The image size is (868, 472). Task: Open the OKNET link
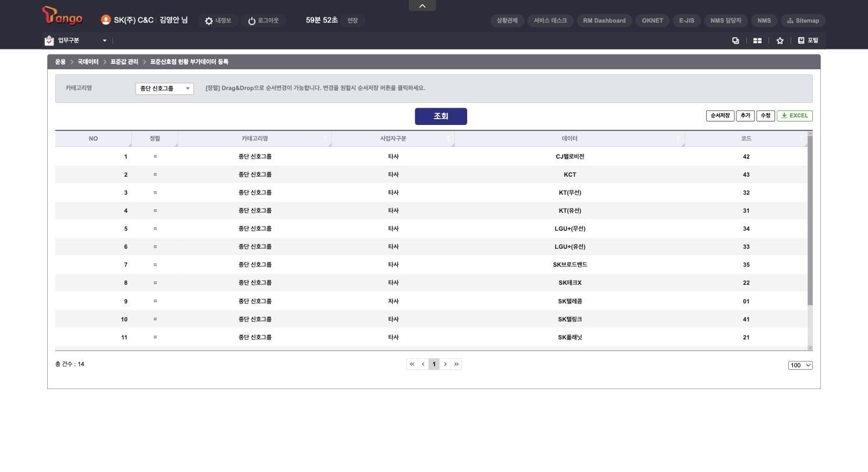(652, 20)
